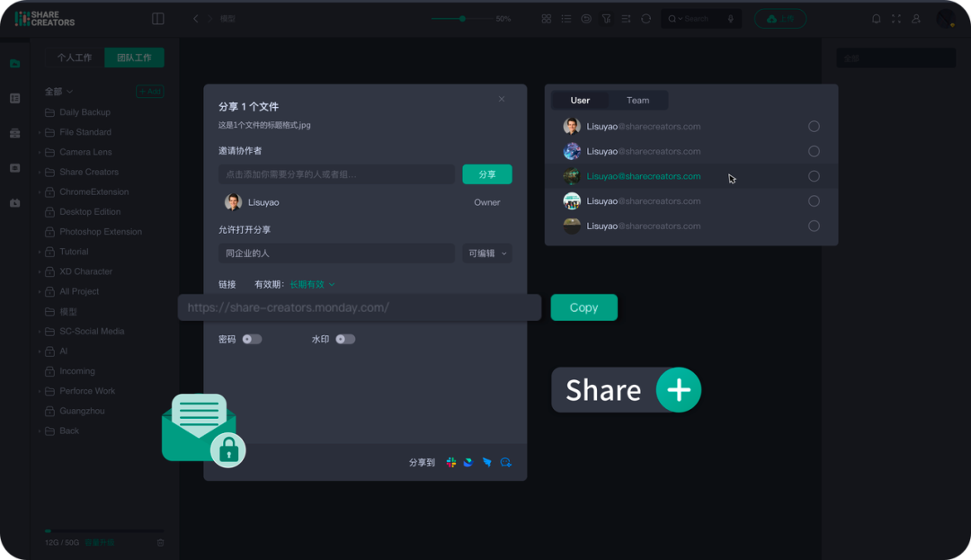
Task: Click the green 分享 share button
Action: click(x=486, y=174)
